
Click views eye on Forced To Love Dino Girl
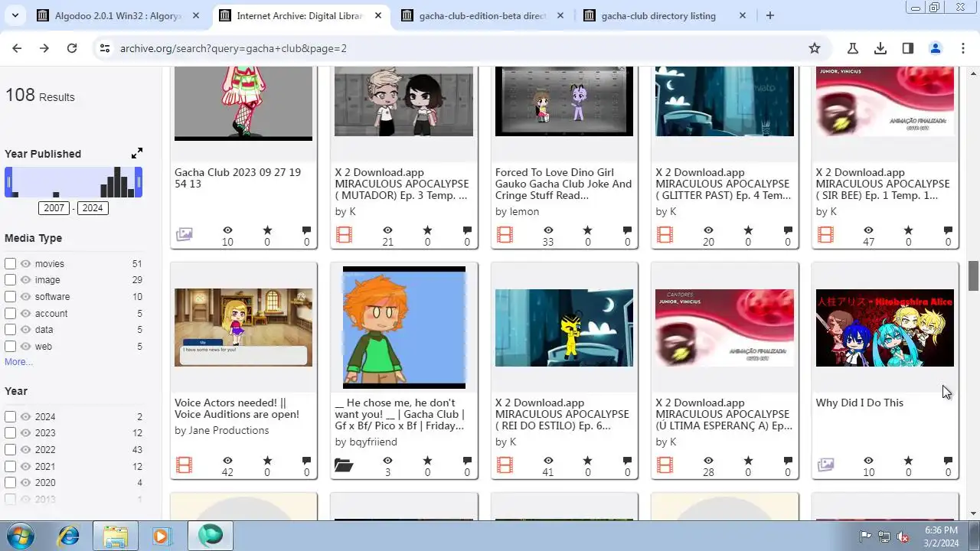pos(548,230)
